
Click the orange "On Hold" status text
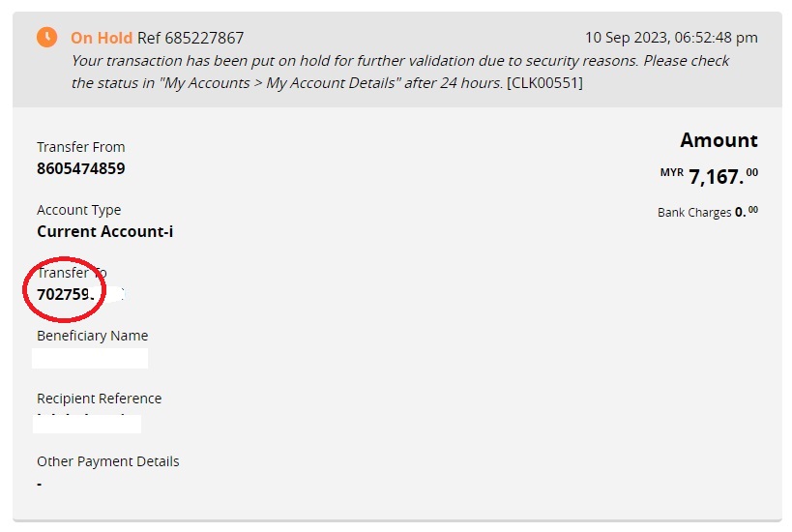coord(102,39)
